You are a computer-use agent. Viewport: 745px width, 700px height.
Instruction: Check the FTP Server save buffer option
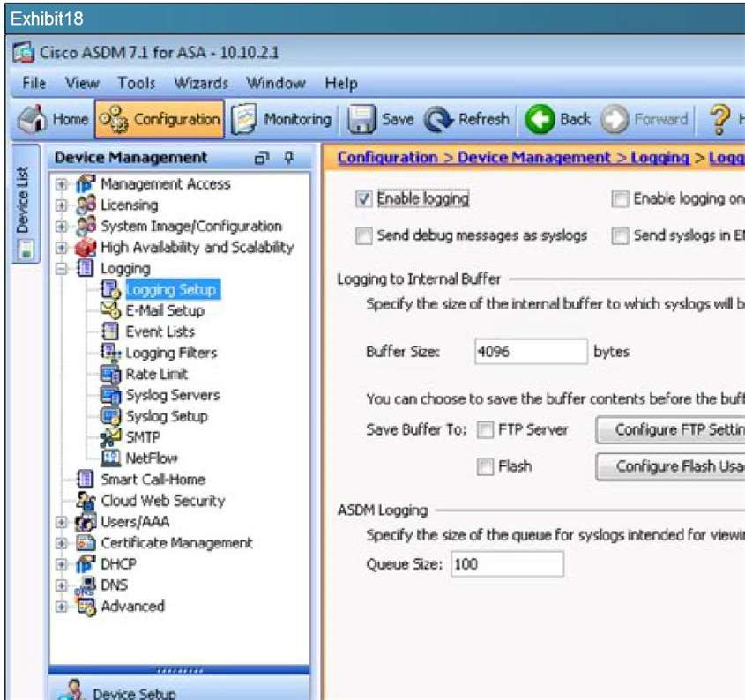485,430
